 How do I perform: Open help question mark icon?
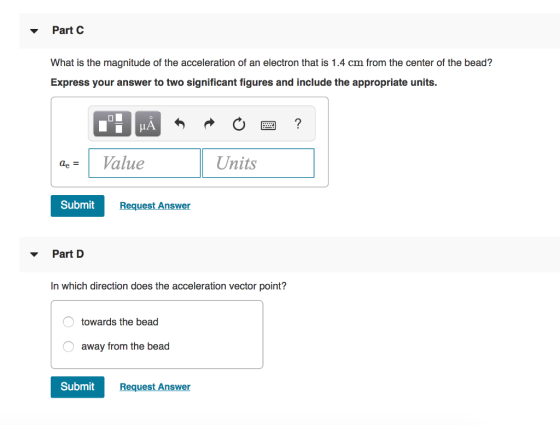298,124
